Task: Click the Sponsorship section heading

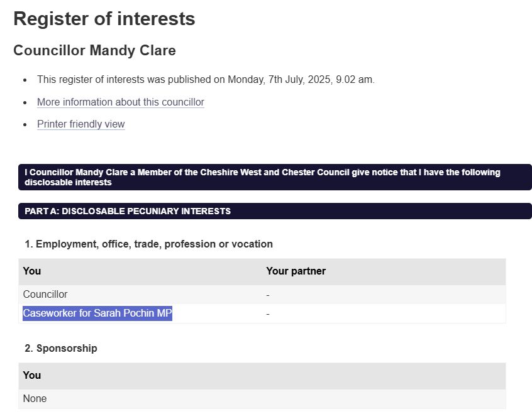Action: click(61, 348)
